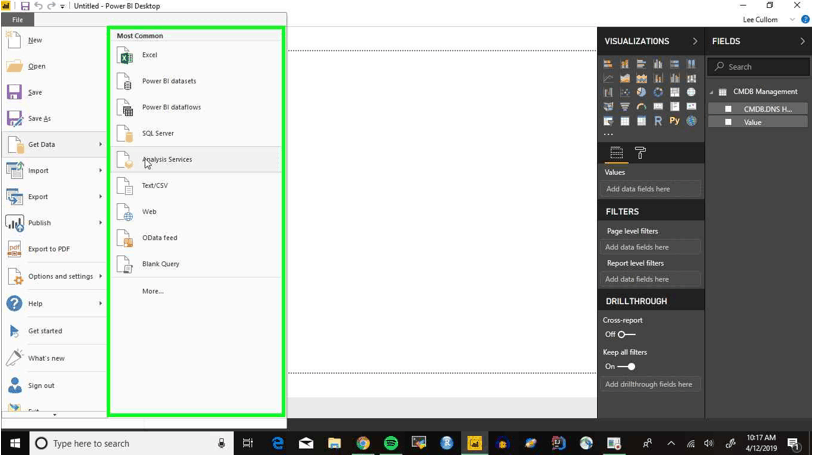This screenshot has width=813, height=456.
Task: Open the Fields well tab icon
Action: pyautogui.click(x=616, y=153)
